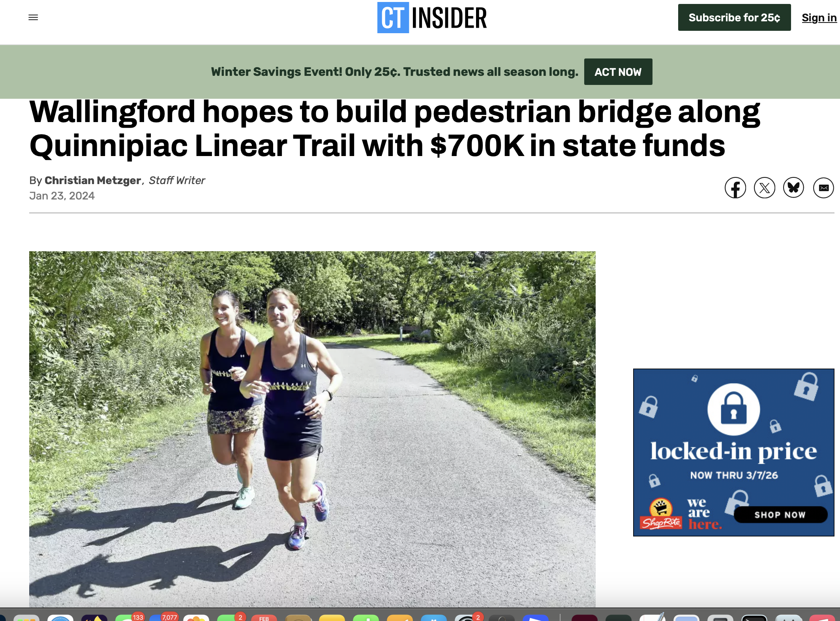Open the hamburger navigation menu

click(33, 17)
